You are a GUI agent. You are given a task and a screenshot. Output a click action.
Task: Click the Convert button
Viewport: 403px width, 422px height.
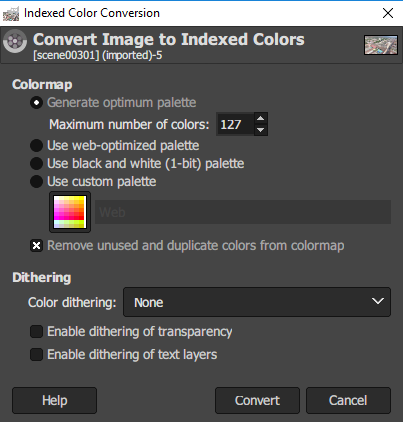click(257, 400)
